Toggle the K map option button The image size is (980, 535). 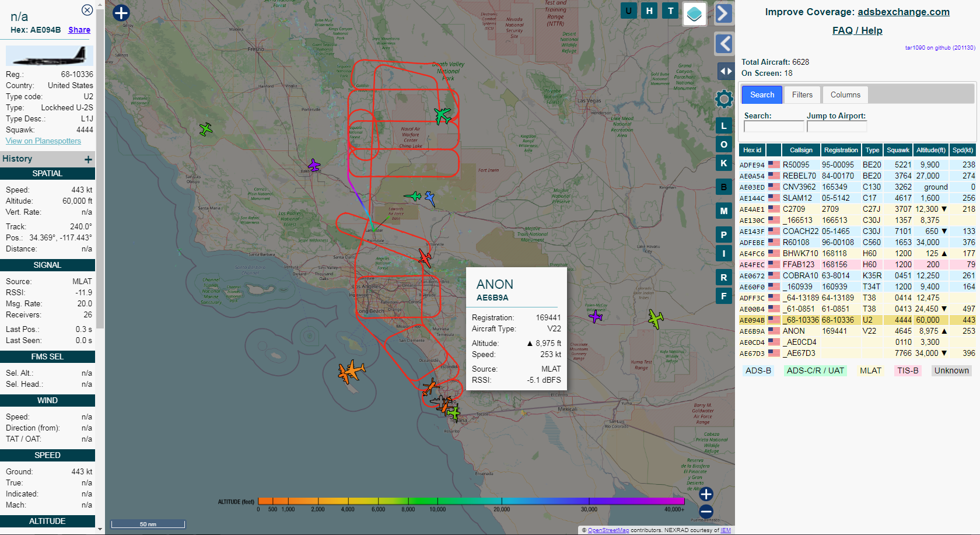click(724, 163)
